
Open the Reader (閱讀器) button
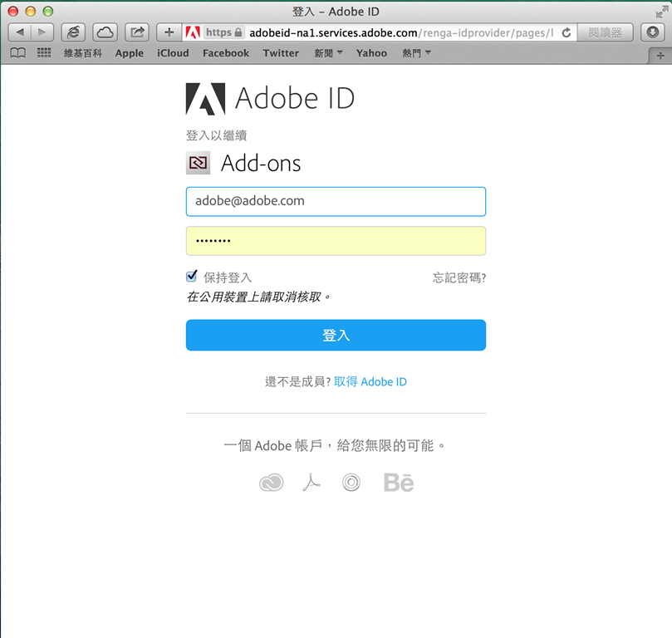click(x=605, y=32)
